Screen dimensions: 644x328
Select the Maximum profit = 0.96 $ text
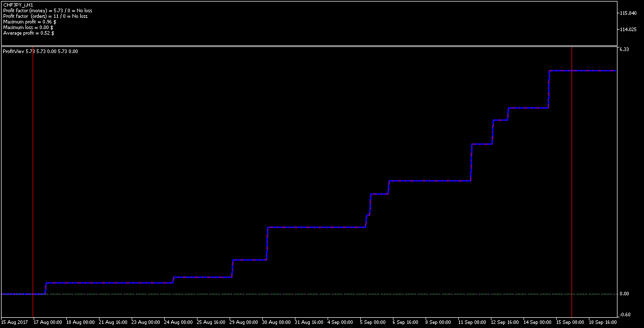[30, 22]
